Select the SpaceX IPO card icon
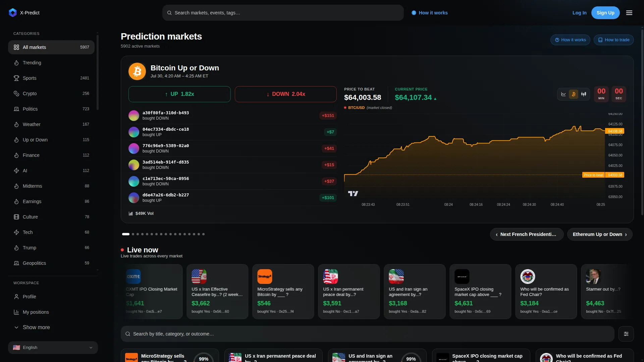 click(x=462, y=277)
